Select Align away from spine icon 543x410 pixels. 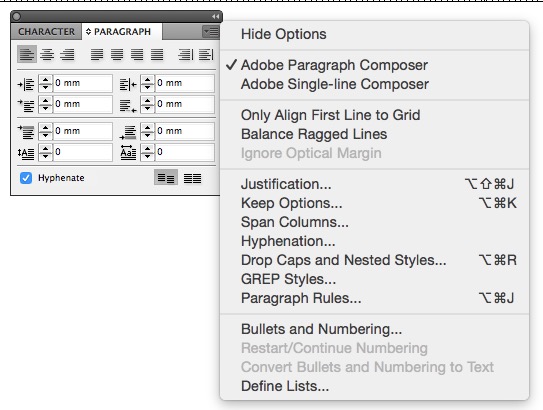(206, 54)
